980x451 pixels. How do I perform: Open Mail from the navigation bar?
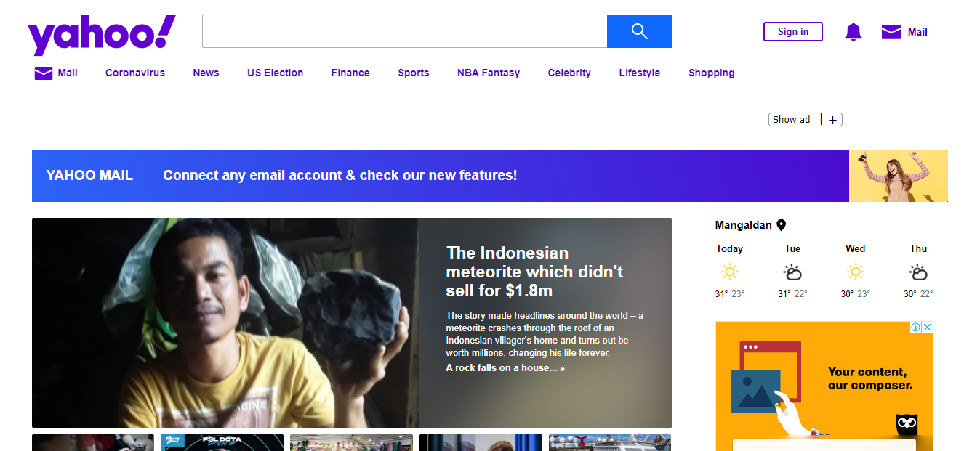(x=68, y=73)
